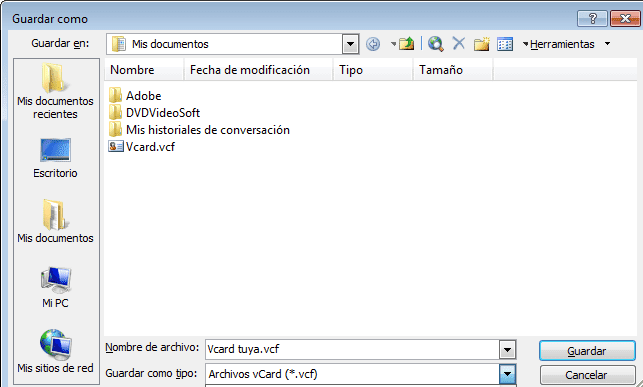Expand the Guardar en location dropdown

pyautogui.click(x=350, y=44)
